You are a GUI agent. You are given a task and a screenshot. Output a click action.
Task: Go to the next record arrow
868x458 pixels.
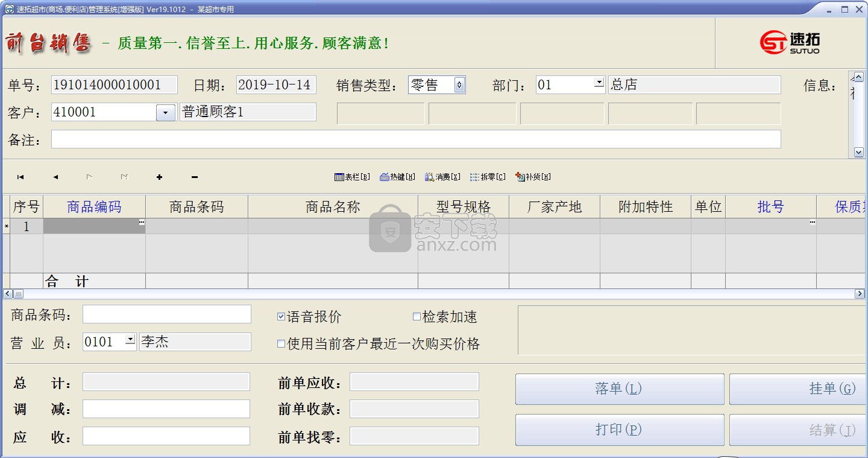[89, 177]
